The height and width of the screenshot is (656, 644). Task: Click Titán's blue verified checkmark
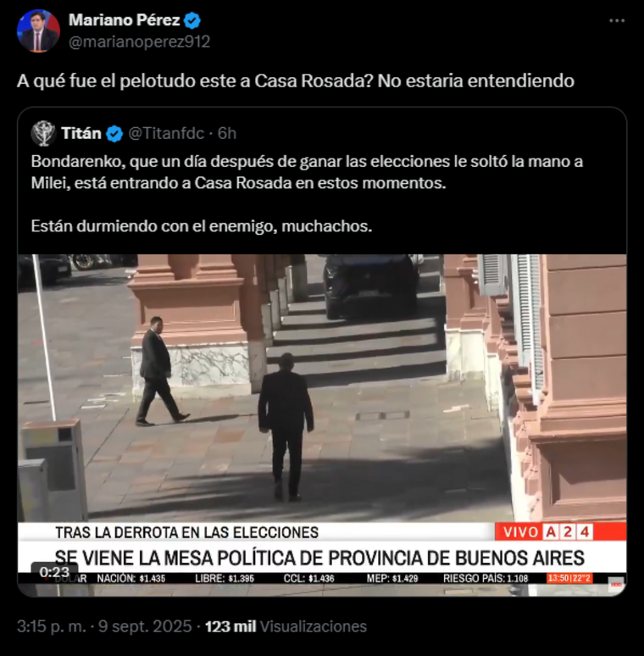114,134
